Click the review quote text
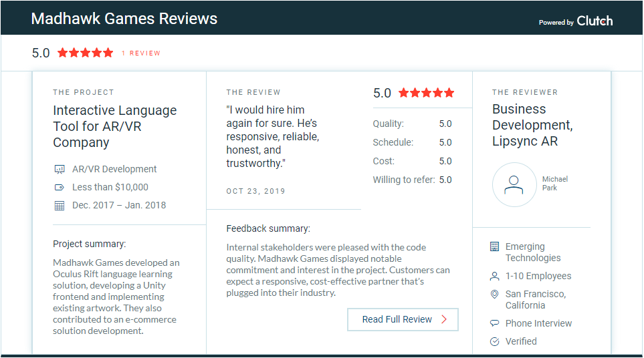Screen dimensions: 644x358 click(273, 136)
